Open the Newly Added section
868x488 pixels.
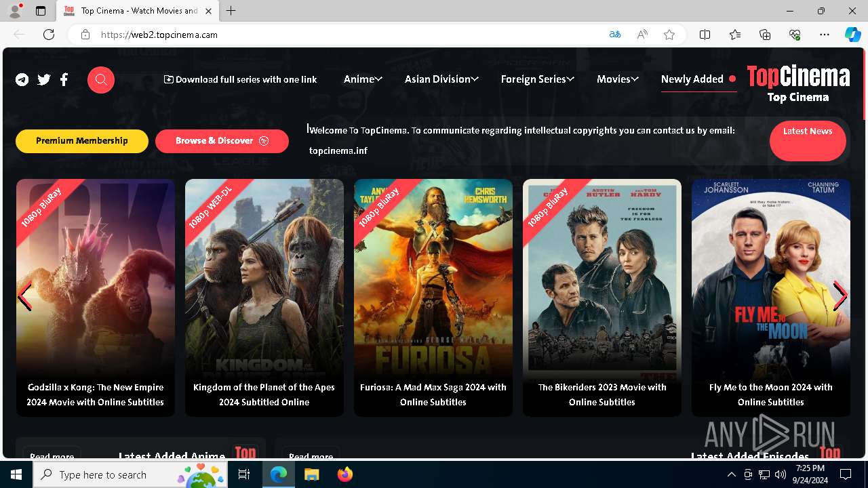pos(698,79)
